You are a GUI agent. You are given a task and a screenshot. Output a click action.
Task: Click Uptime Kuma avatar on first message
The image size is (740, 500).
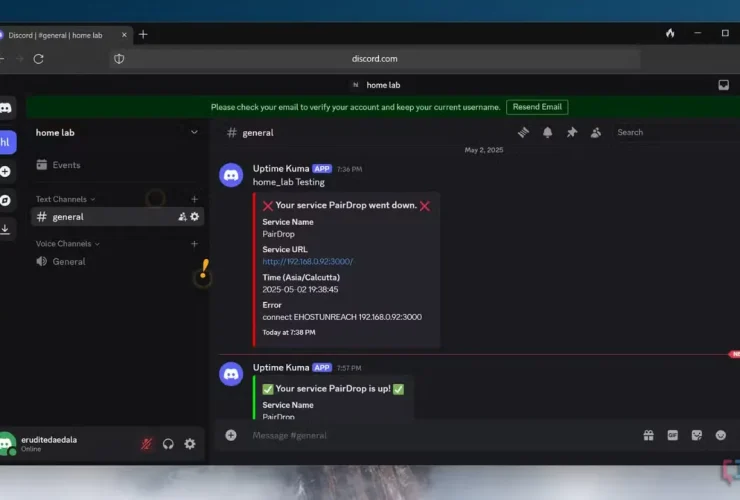231,175
